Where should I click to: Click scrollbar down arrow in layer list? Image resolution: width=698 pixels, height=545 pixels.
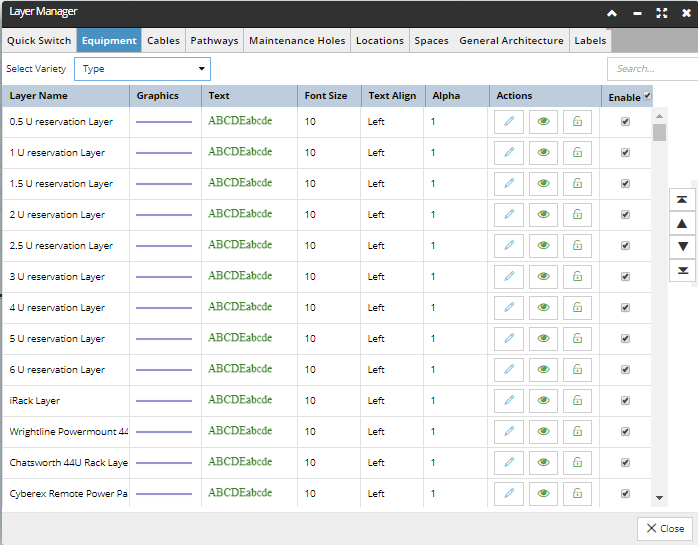660,498
